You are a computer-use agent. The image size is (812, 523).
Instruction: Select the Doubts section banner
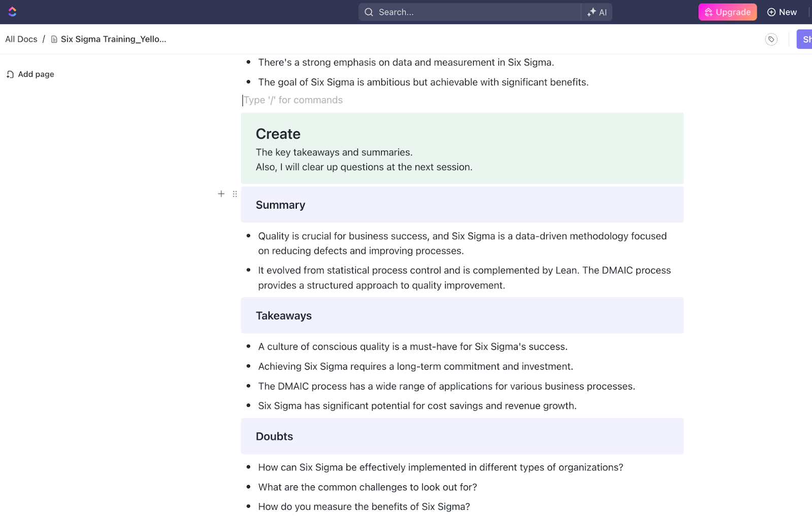[275, 436]
